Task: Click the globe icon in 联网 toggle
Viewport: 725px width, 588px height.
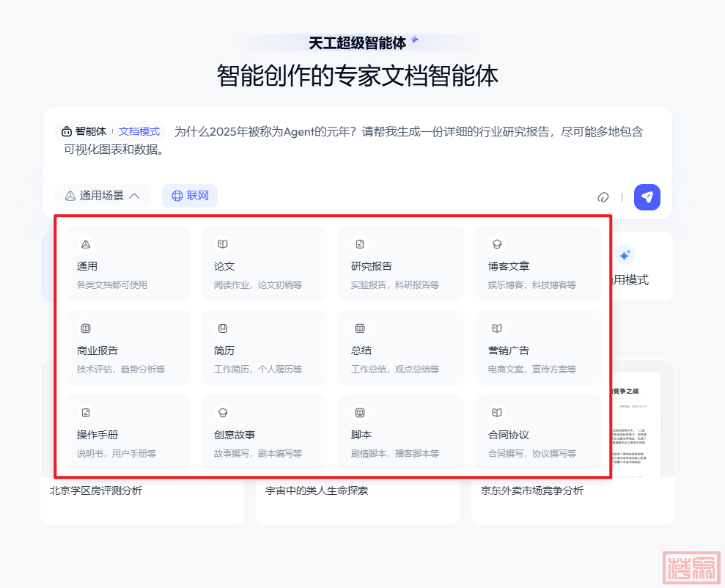Action: (x=177, y=196)
